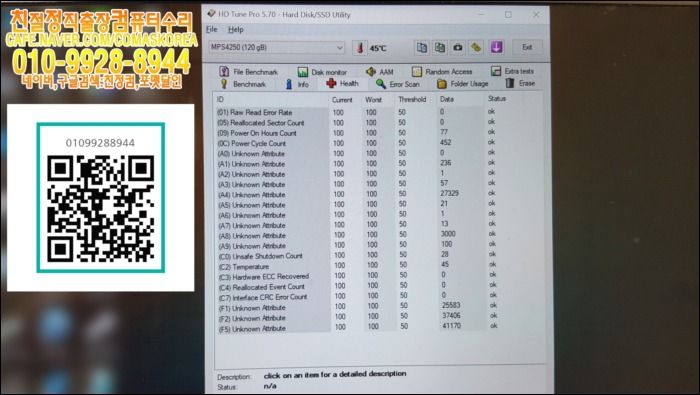
Task: Click the copy screenshot toolbar icon
Action: pyautogui.click(x=440, y=47)
